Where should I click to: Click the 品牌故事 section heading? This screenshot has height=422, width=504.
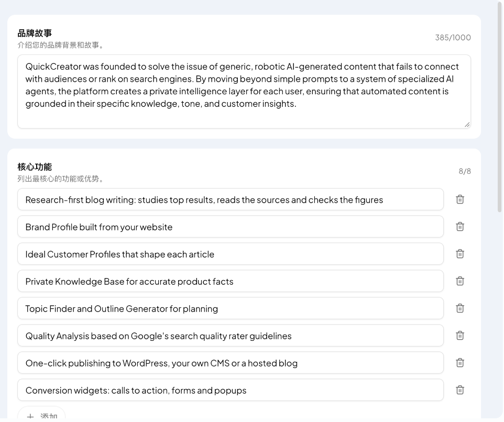35,33
